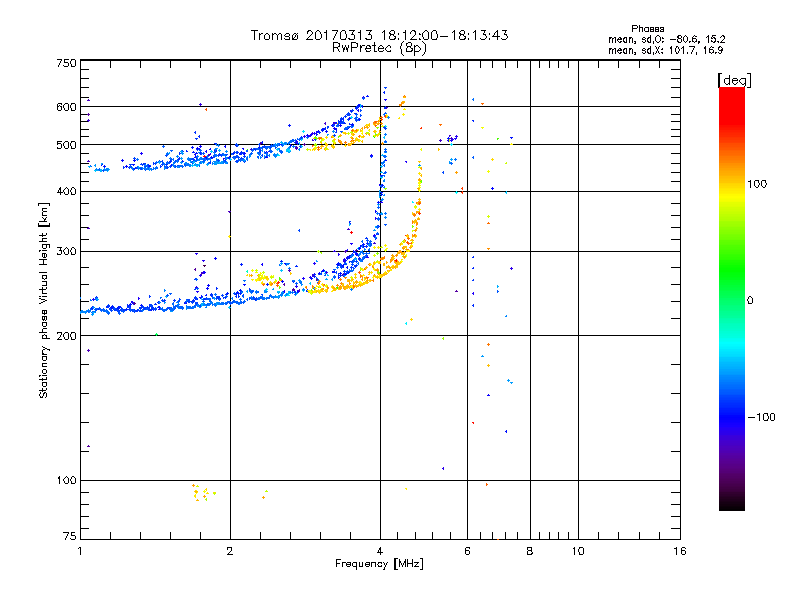The width and height of the screenshot is (800, 600).
Task: Click x-axis tick label '4'
Action: (380, 551)
